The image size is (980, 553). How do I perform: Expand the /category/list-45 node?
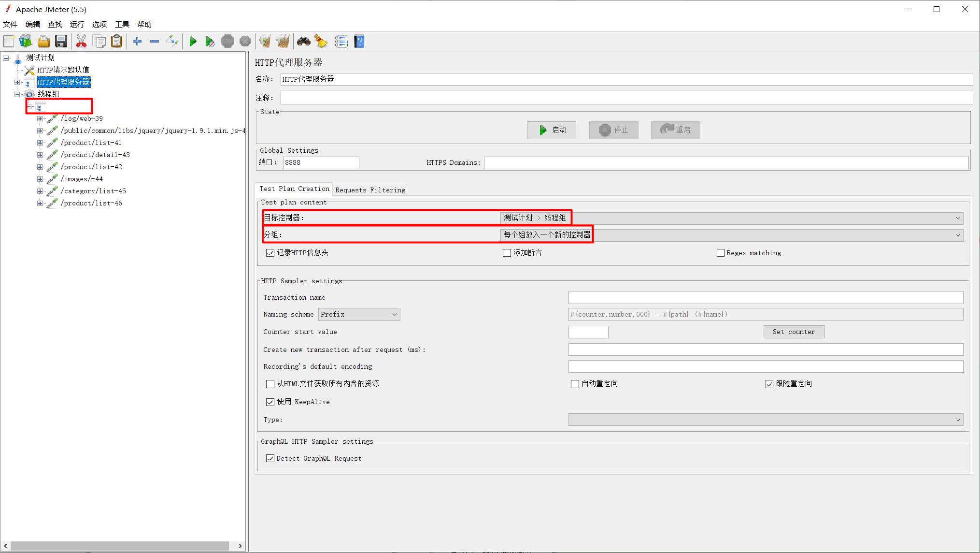[x=40, y=191]
